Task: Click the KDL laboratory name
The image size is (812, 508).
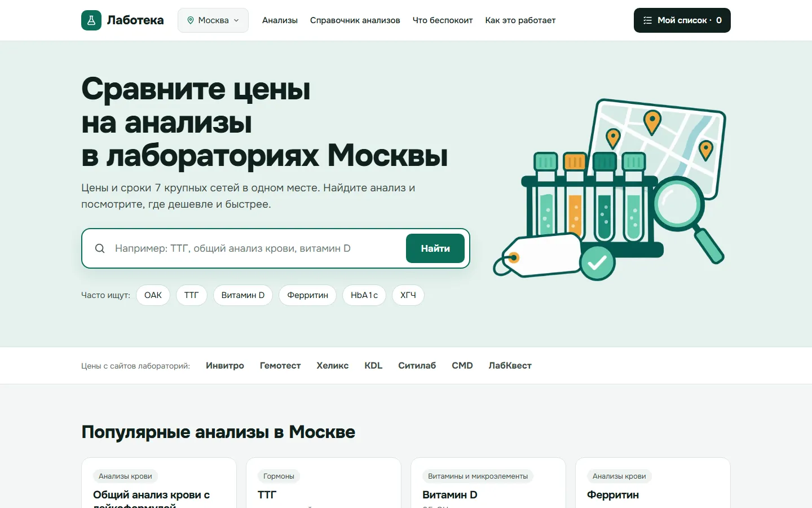Action: pyautogui.click(x=373, y=366)
